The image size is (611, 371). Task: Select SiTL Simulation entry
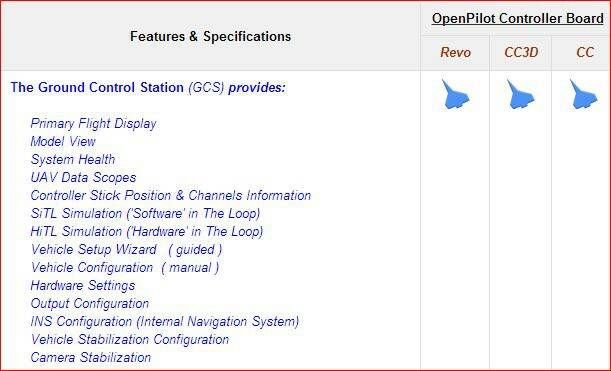click(x=145, y=214)
